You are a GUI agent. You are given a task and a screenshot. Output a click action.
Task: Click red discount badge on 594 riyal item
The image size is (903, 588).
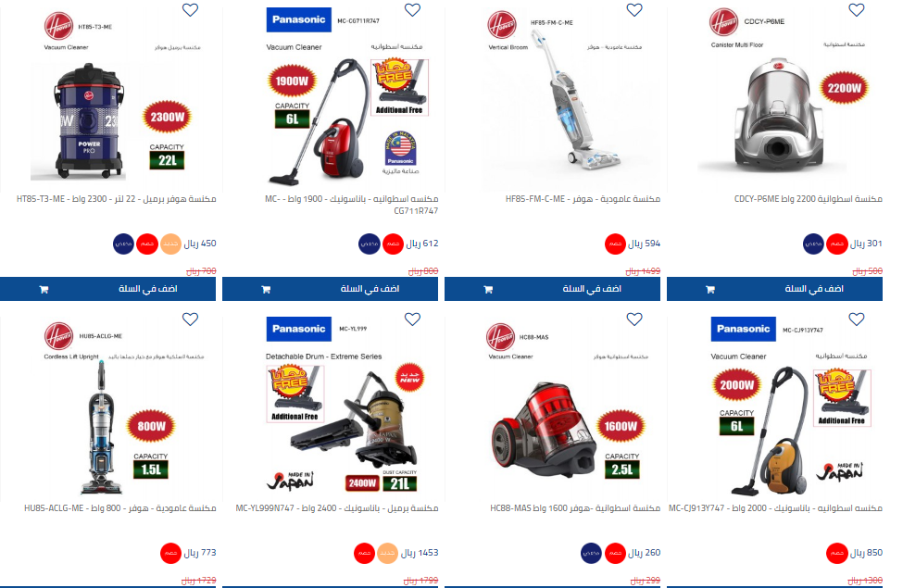click(615, 244)
